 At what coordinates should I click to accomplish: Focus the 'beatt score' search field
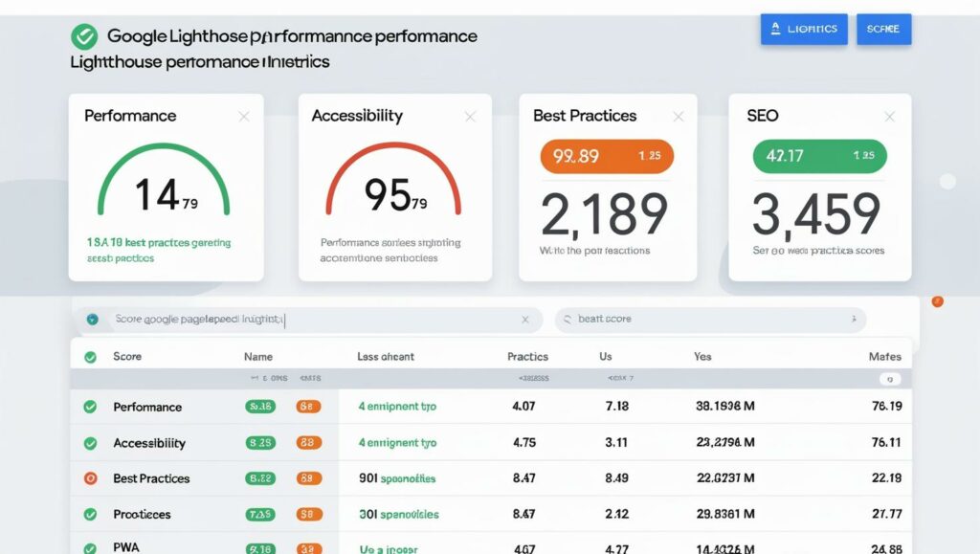710,320
